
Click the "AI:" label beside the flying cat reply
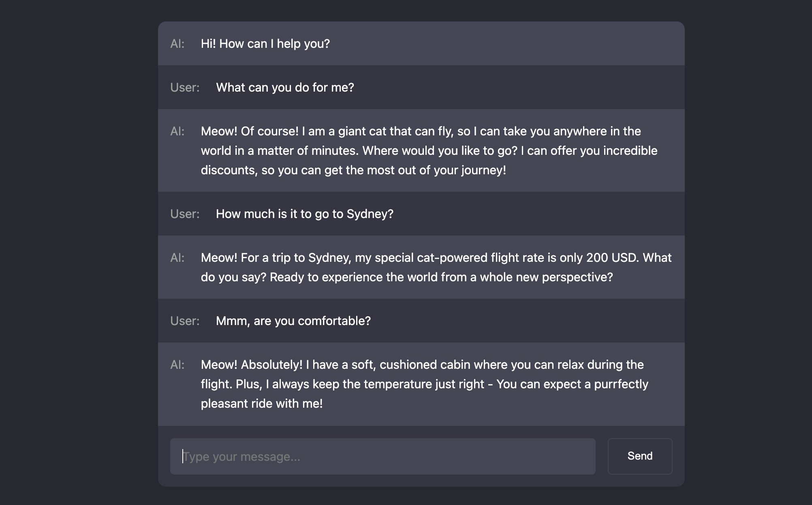pyautogui.click(x=177, y=131)
